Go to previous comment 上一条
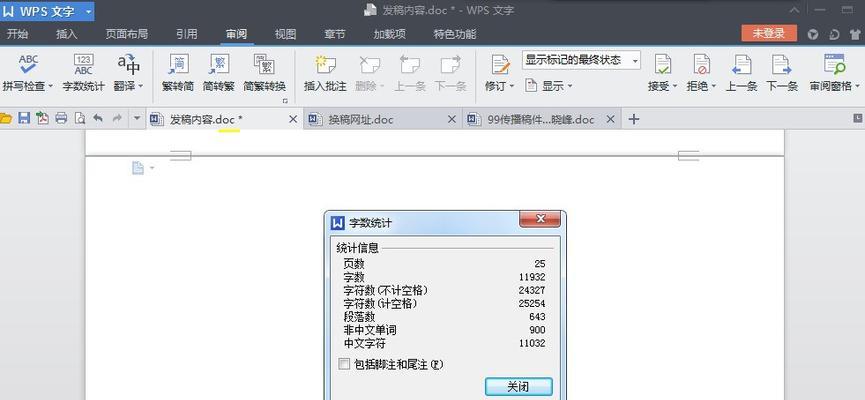 [x=410, y=73]
